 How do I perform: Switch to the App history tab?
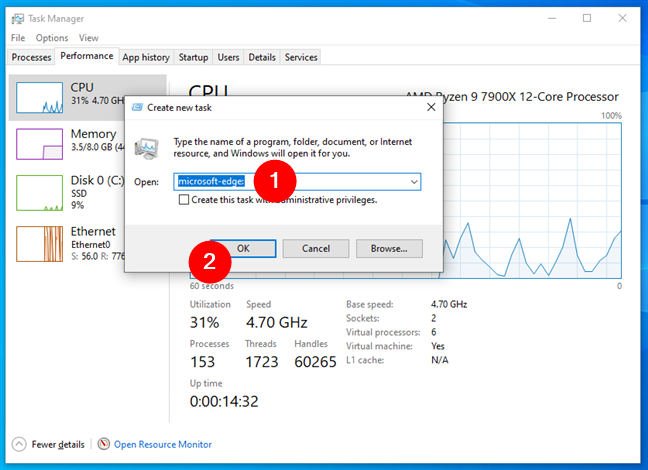click(x=146, y=57)
